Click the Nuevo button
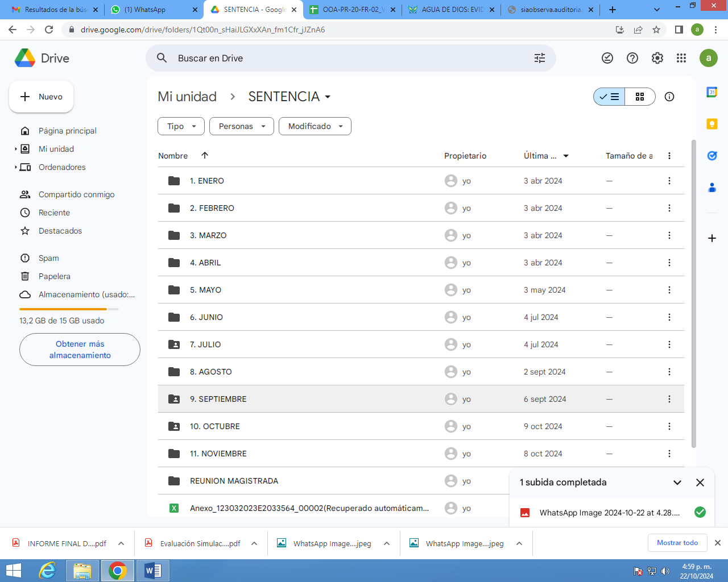Screen dimensions: 728x582 (x=41, y=97)
